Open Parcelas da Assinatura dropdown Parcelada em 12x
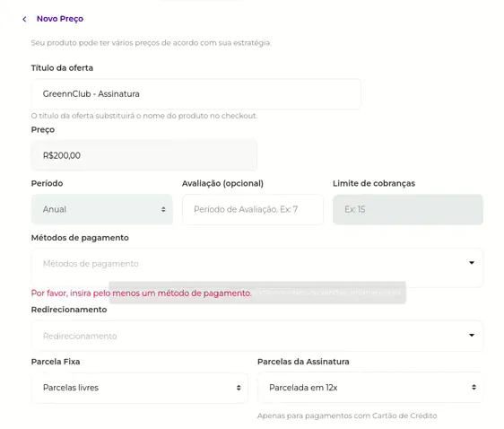The image size is (504, 429). [x=370, y=388]
